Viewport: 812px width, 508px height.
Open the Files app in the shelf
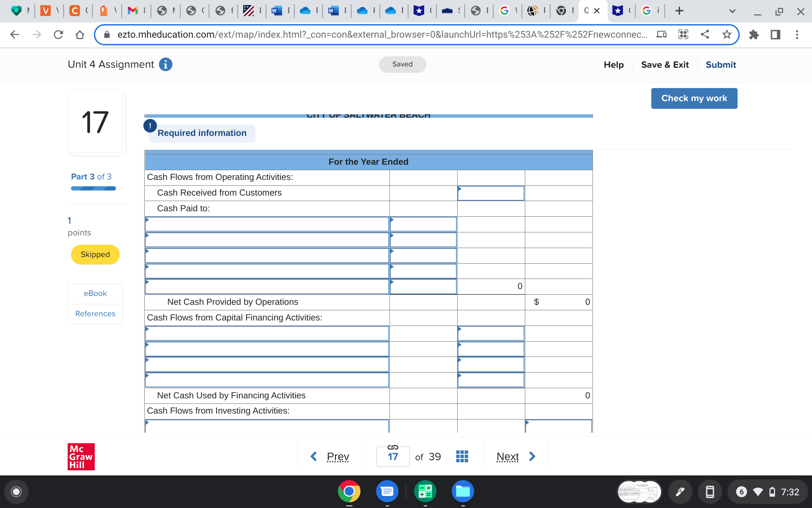point(463,491)
